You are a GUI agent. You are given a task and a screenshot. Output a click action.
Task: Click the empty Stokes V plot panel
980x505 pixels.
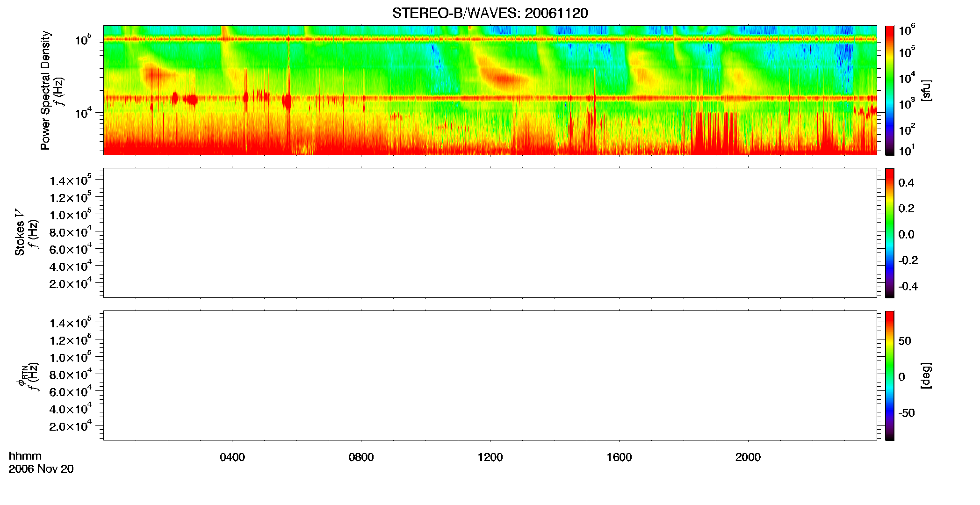[x=490, y=233]
